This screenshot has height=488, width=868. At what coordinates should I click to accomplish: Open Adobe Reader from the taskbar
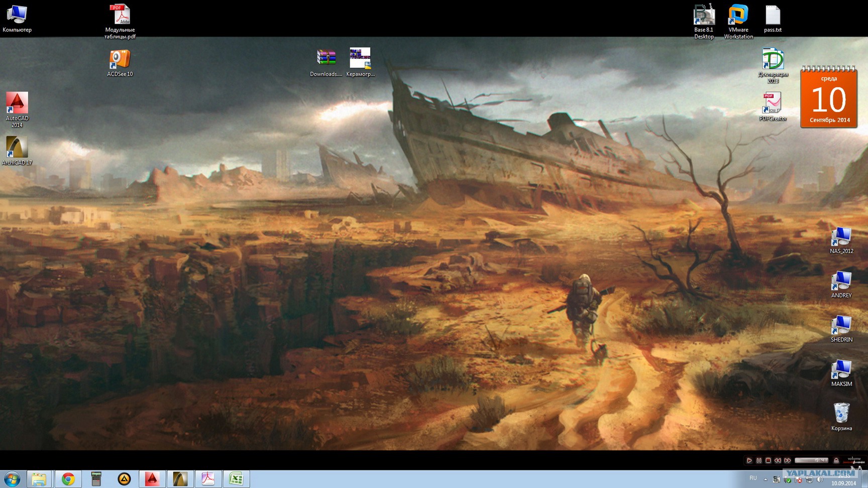[208, 479]
